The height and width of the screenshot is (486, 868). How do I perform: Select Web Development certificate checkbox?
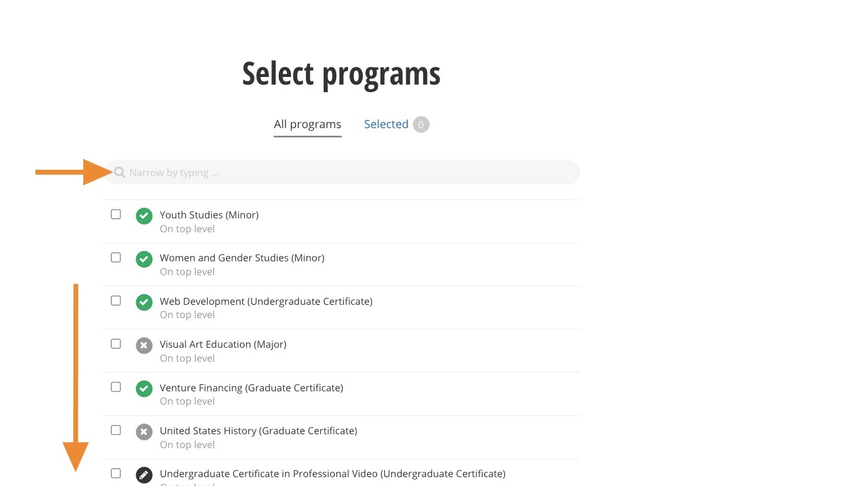tap(116, 300)
